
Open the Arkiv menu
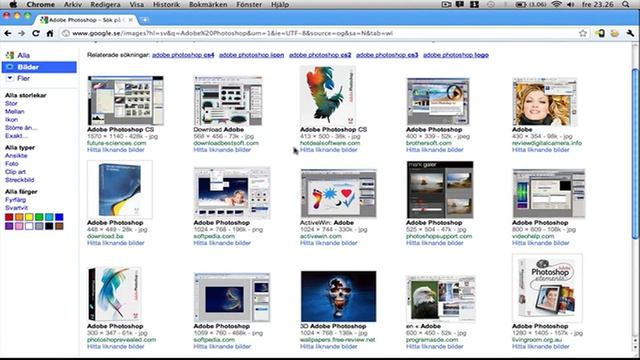[x=73, y=4]
